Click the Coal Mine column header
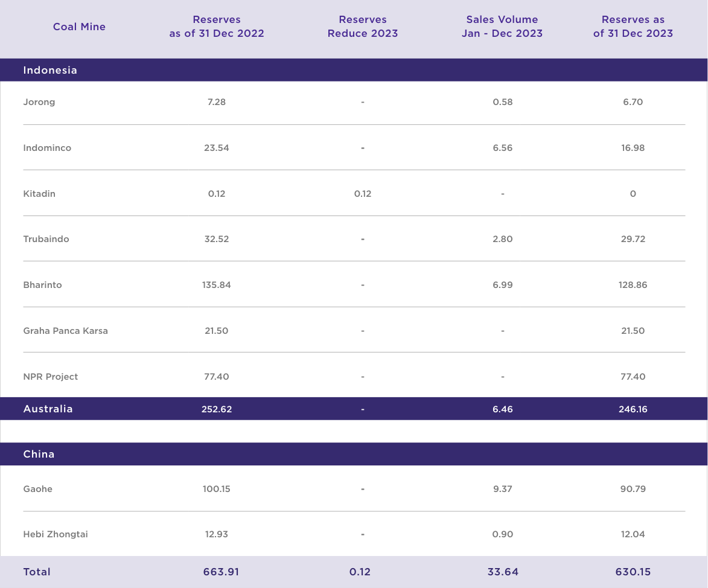Screen dimensions: 708x588 coord(79,27)
